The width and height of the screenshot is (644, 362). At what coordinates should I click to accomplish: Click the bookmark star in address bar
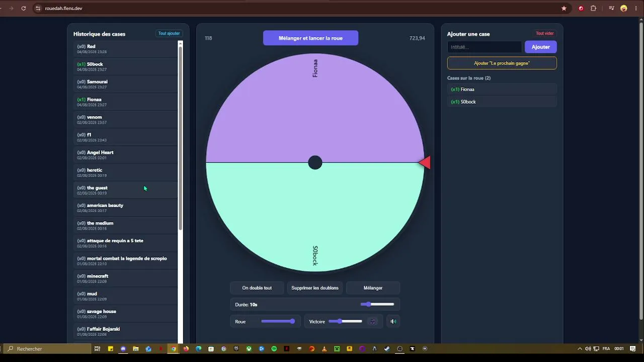click(x=564, y=9)
